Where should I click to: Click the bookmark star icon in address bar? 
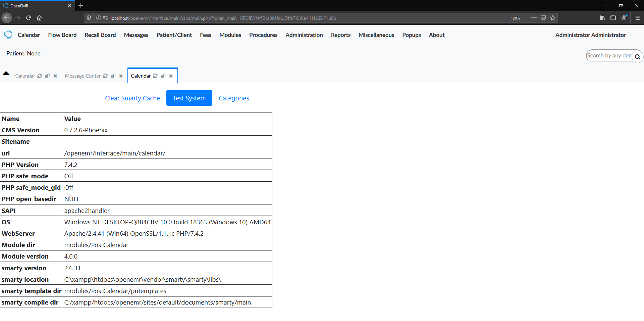553,18
